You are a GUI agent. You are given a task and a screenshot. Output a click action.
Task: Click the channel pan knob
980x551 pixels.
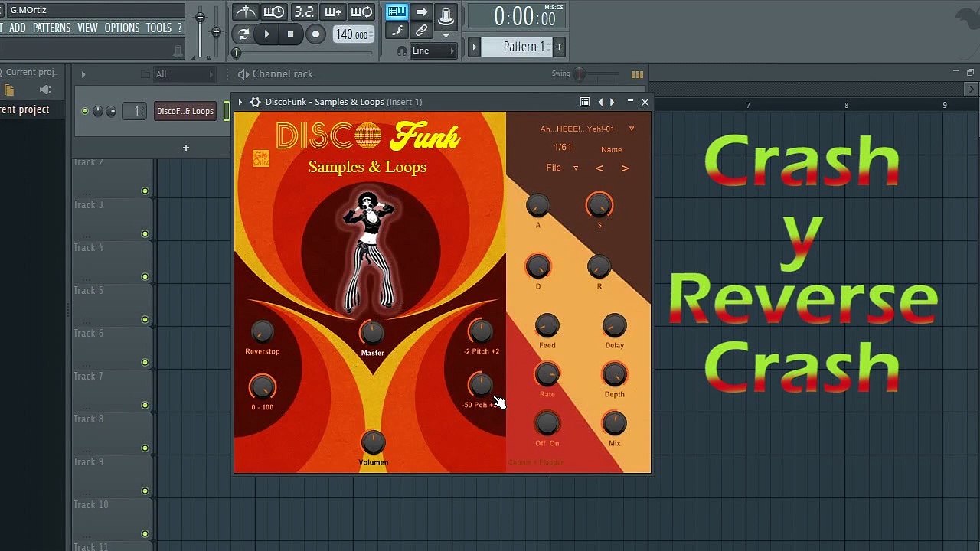point(98,111)
